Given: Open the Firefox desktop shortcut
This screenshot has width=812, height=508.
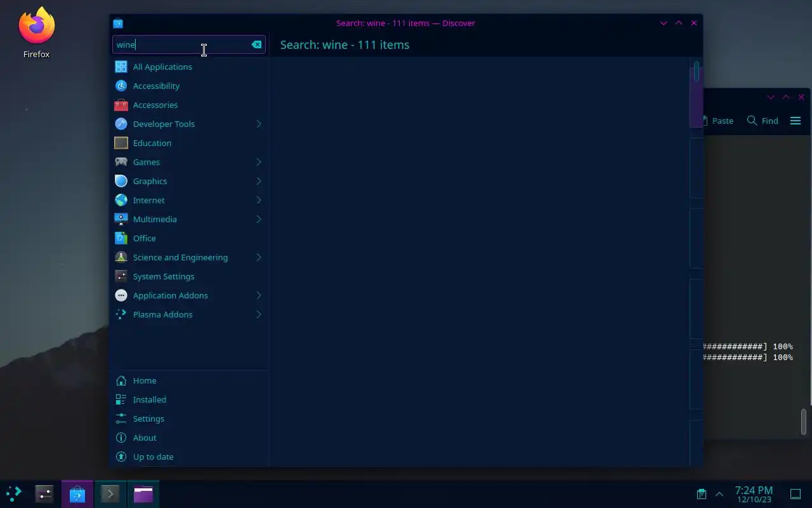Looking at the screenshot, I should [x=37, y=33].
